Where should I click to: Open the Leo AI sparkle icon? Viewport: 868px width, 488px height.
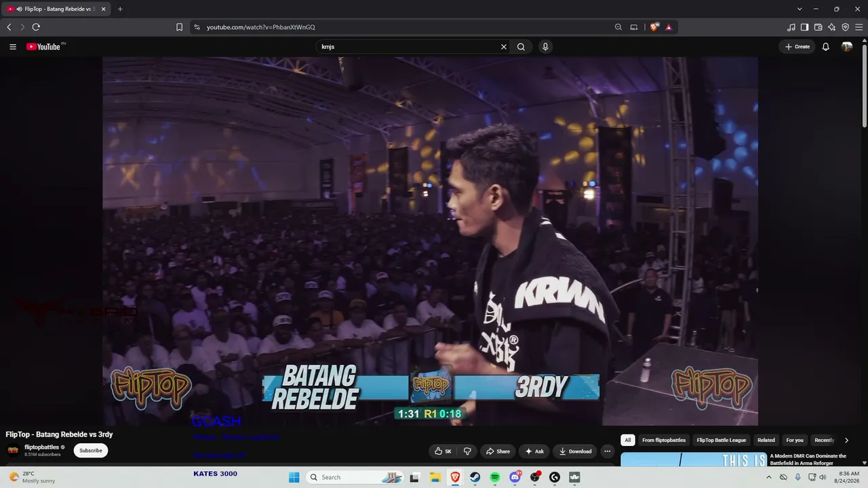pos(832,27)
